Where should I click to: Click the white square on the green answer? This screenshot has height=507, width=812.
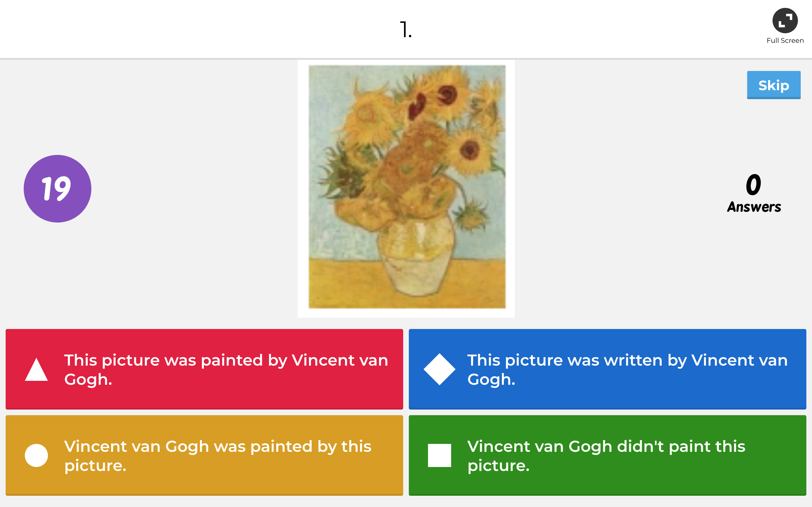439,455
